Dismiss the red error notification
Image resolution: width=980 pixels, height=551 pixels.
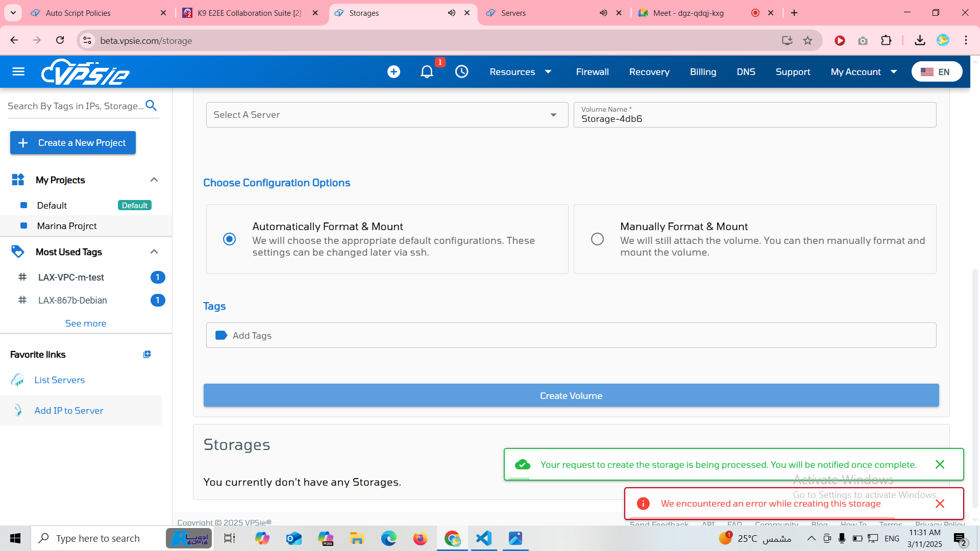(x=940, y=504)
